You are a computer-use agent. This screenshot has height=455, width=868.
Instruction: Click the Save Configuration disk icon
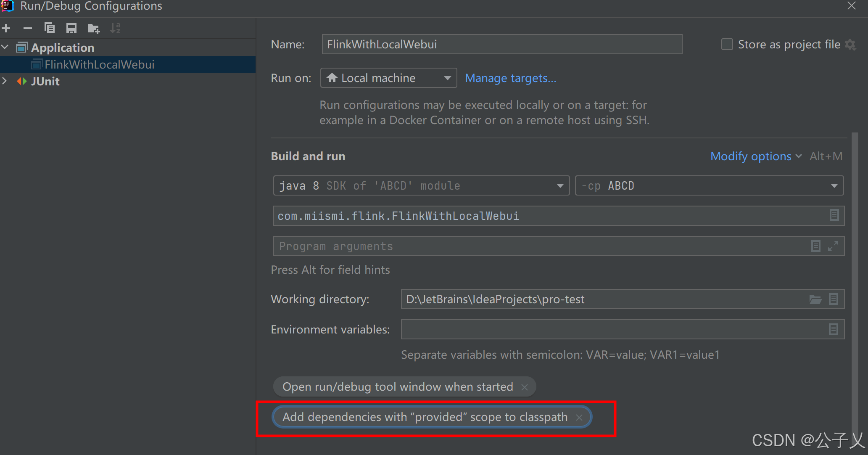pos(71,29)
